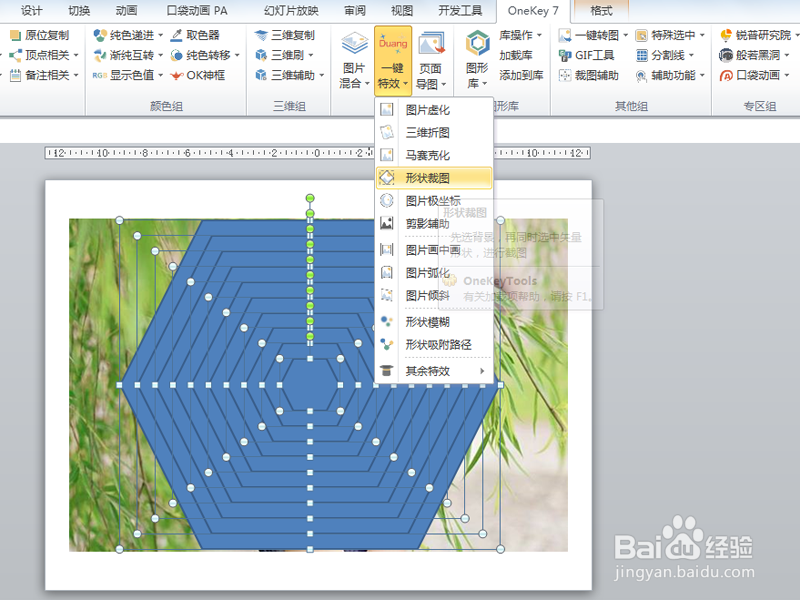Choose 图片极坐标 menu item
Viewport: 800px width, 600px height.
point(434,201)
